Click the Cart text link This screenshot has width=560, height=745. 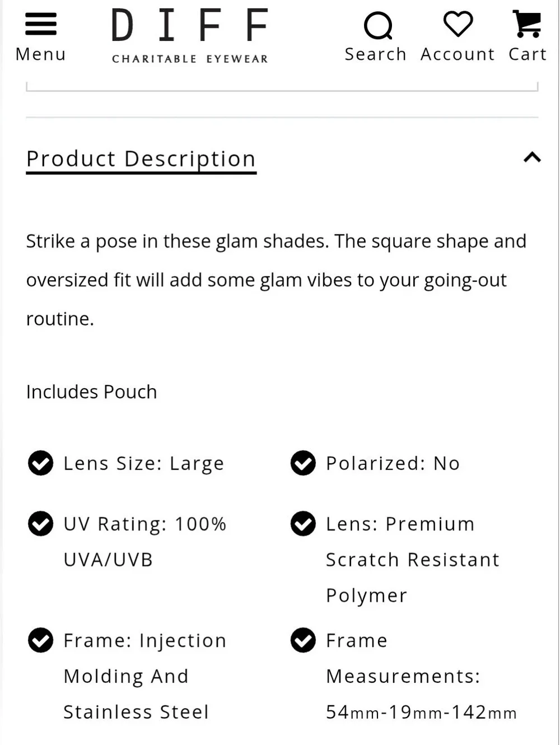click(527, 54)
